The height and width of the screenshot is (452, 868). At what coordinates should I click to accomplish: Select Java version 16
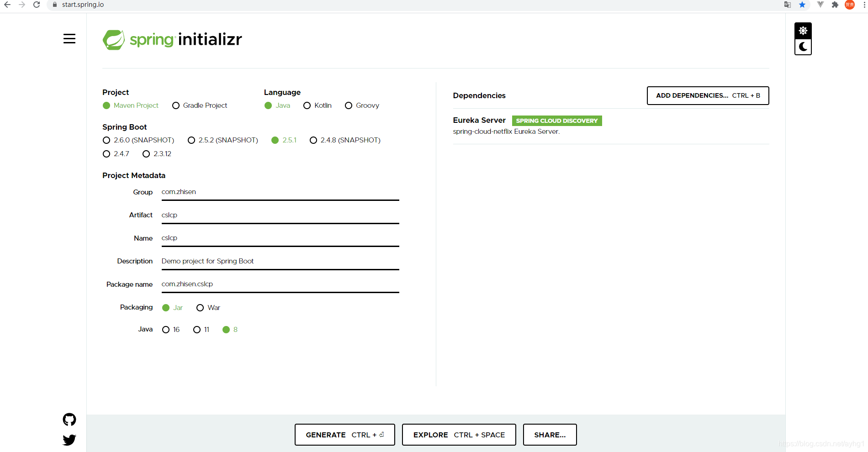tap(171, 330)
